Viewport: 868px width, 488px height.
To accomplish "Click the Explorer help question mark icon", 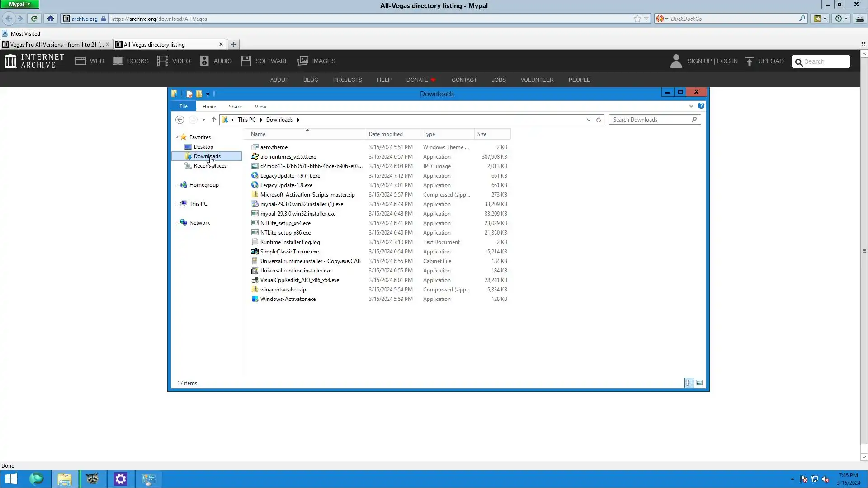I will (701, 106).
